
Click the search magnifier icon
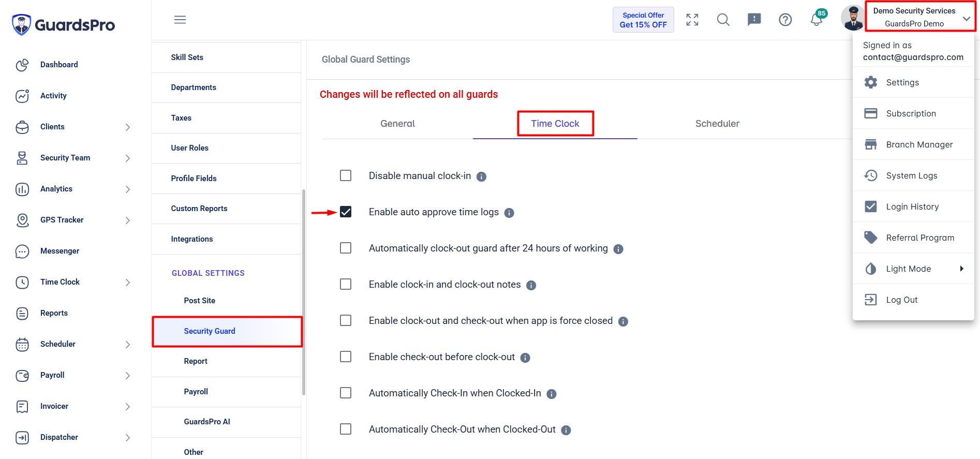(723, 20)
